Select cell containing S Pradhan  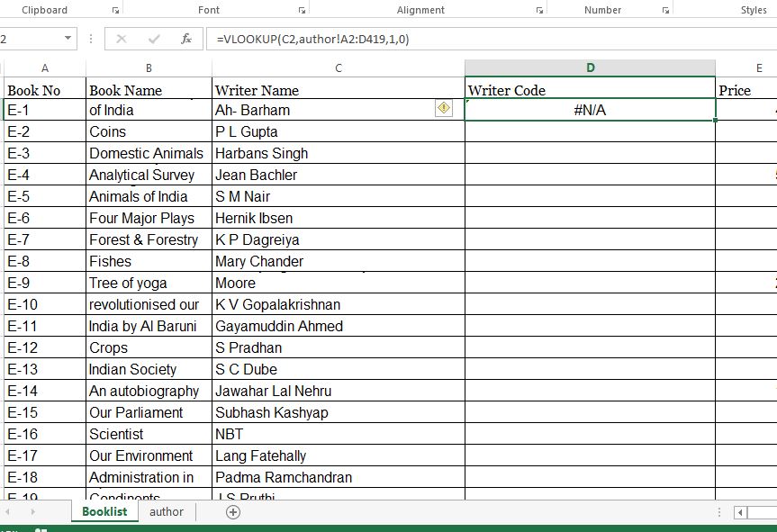click(x=339, y=347)
